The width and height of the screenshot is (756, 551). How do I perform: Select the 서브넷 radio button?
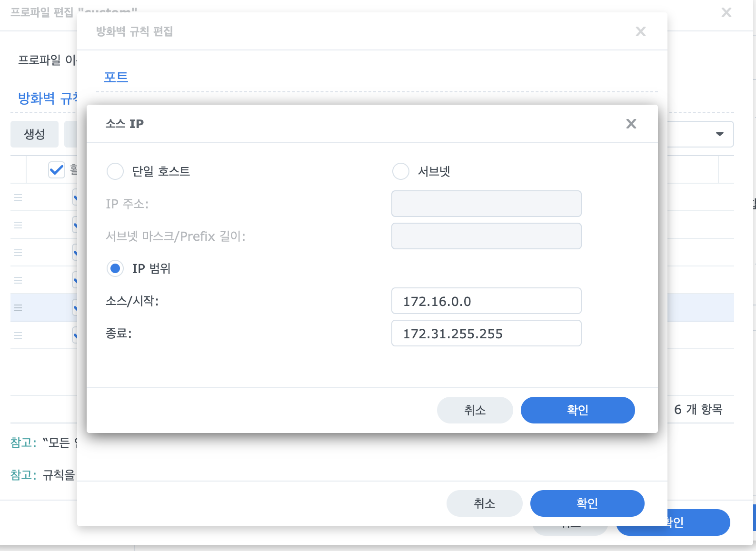[x=401, y=171]
